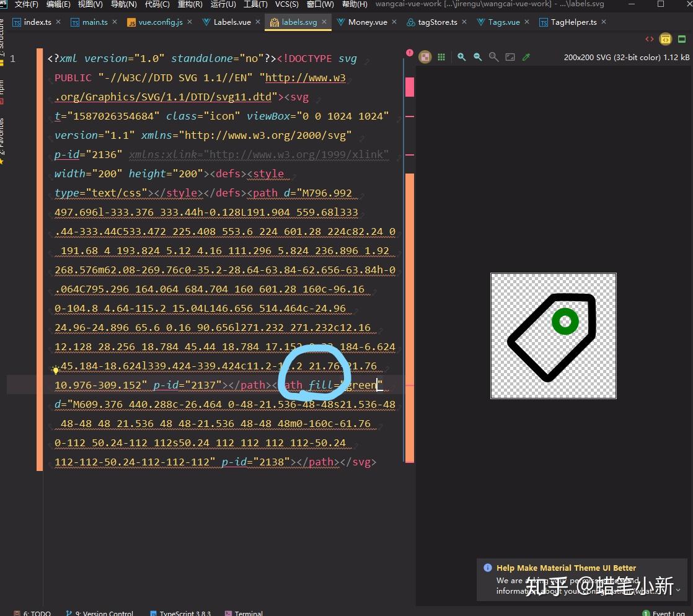
Task: Zoom out on the SVG preview
Action: click(478, 57)
